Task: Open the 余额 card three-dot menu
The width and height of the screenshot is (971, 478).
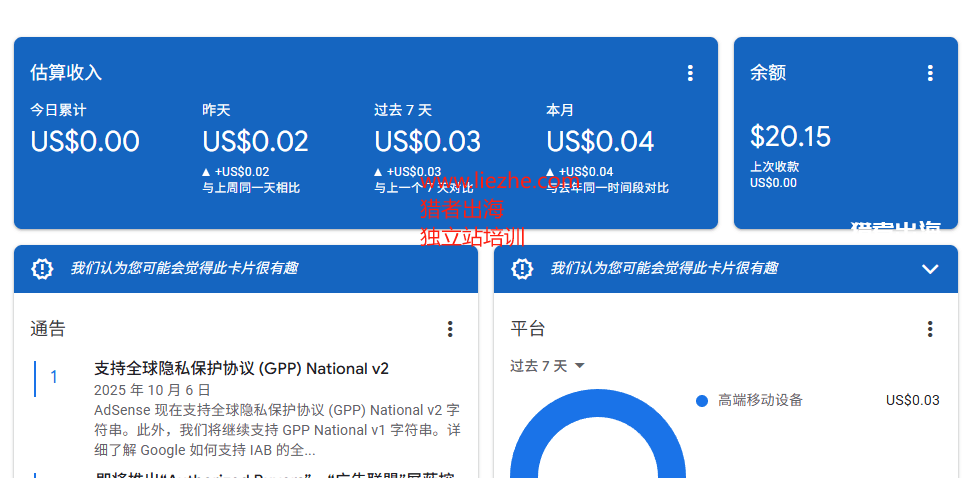Action: (930, 73)
